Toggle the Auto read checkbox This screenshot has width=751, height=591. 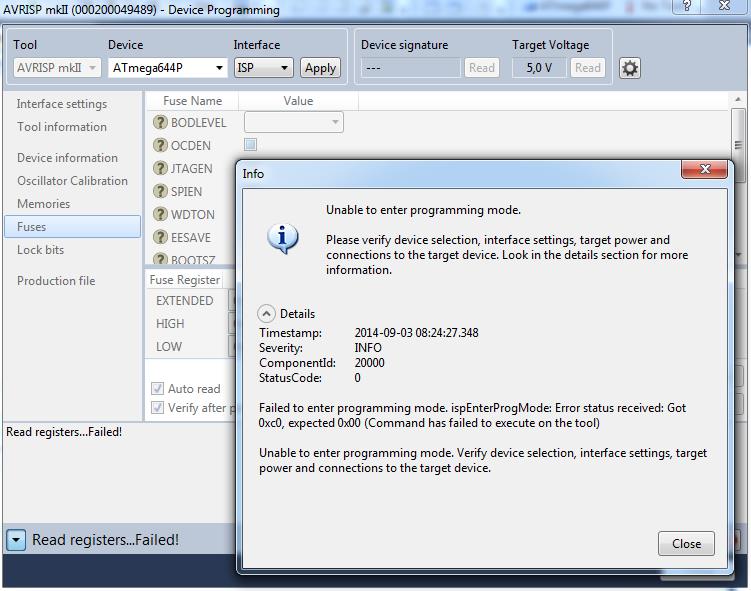[x=157, y=388]
